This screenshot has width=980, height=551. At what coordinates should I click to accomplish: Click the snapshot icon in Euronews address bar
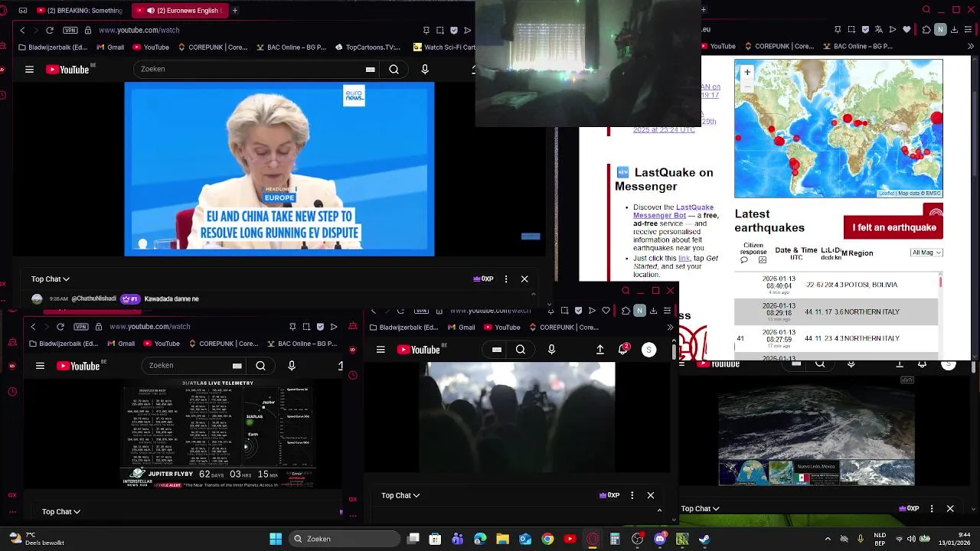440,30
